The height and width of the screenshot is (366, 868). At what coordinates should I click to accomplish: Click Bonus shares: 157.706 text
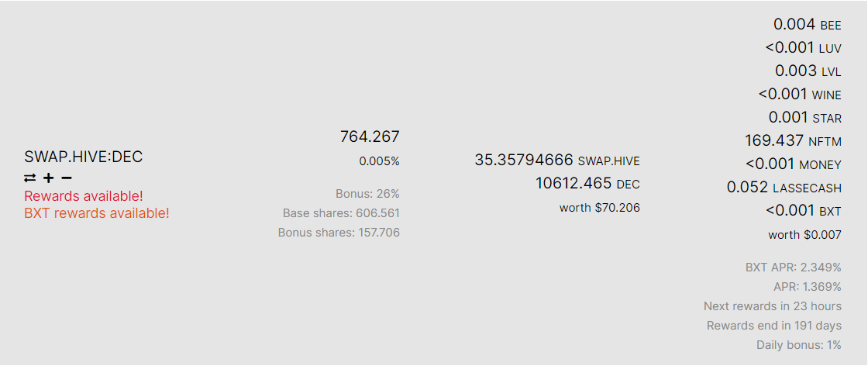339,233
